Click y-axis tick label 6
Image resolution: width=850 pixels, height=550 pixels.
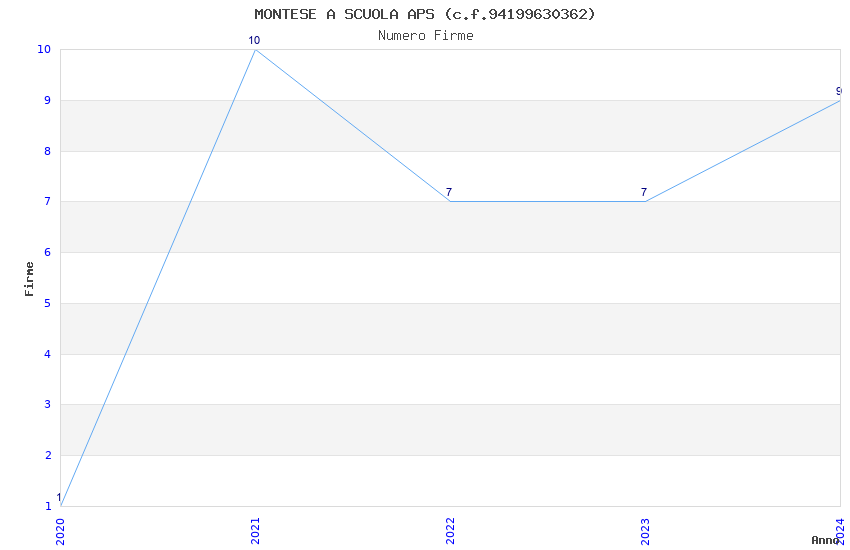(x=47, y=253)
